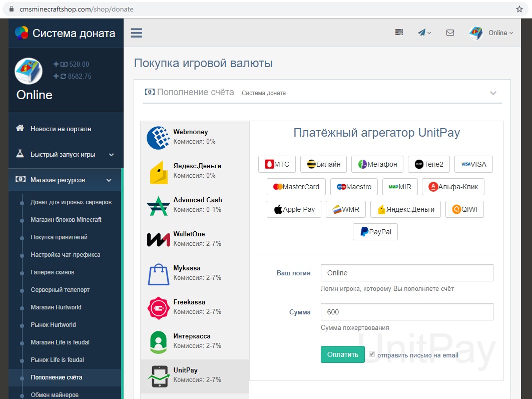Bookmark page with the star icon
Screen dimensions: 532x399
[519, 9]
